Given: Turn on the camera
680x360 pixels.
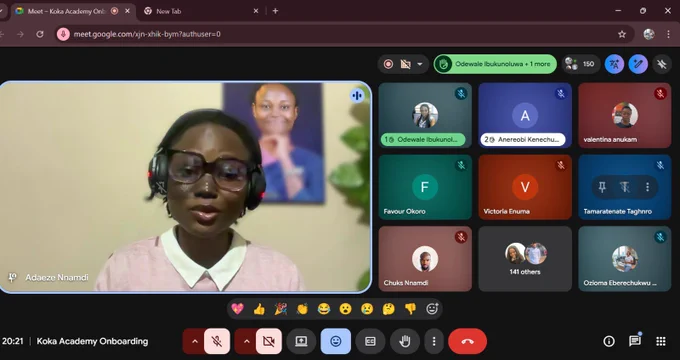Looking at the screenshot, I should click(269, 341).
